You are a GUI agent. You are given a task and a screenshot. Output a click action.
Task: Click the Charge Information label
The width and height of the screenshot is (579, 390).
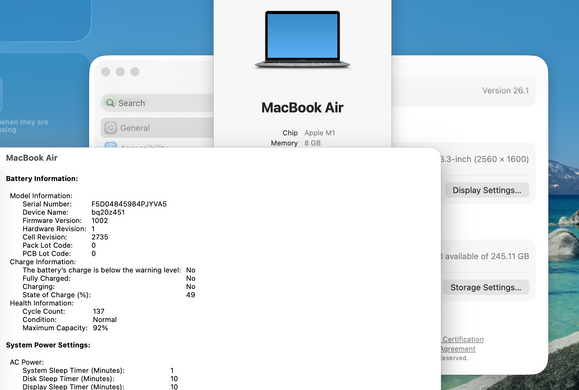pyautogui.click(x=42, y=262)
